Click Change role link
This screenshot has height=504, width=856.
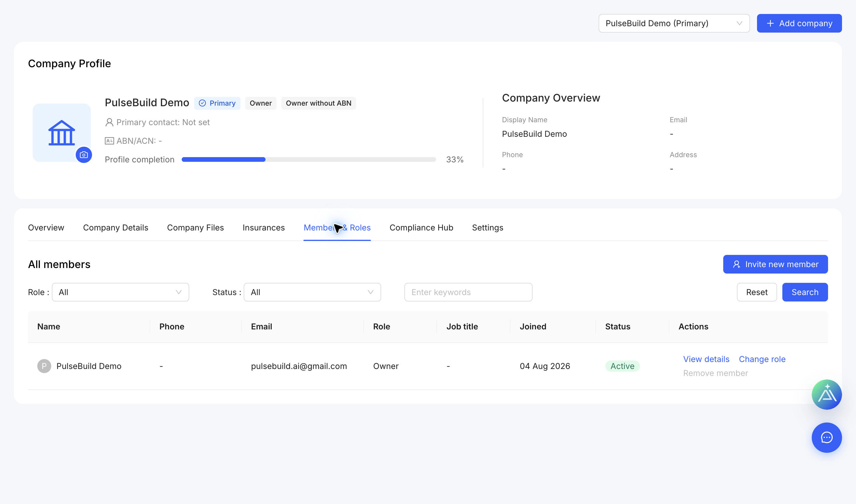[x=762, y=359]
